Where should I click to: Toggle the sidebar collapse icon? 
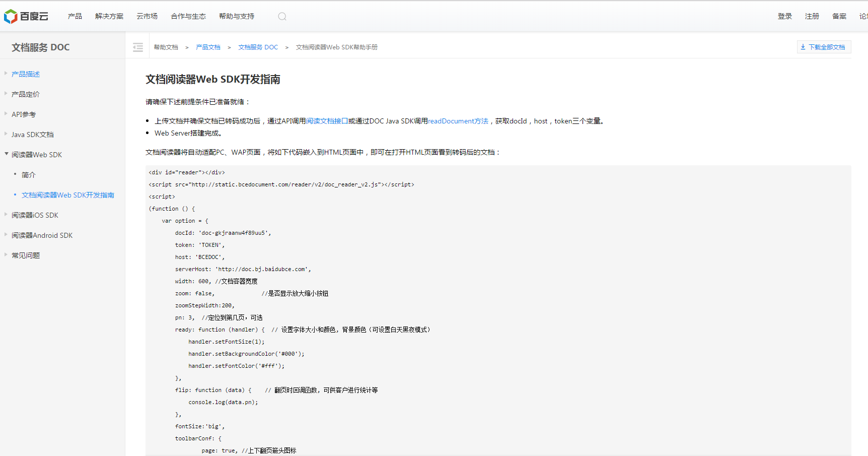138,47
